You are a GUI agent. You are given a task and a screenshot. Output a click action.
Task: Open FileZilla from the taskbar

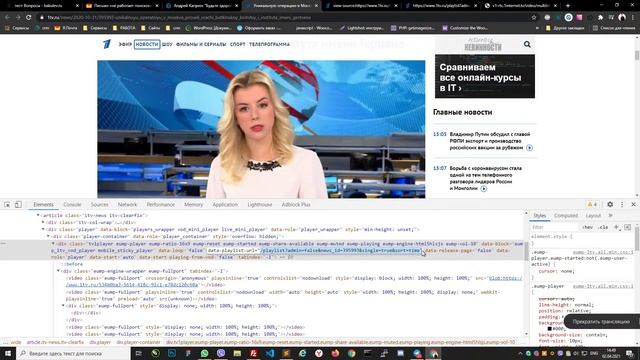point(253,353)
